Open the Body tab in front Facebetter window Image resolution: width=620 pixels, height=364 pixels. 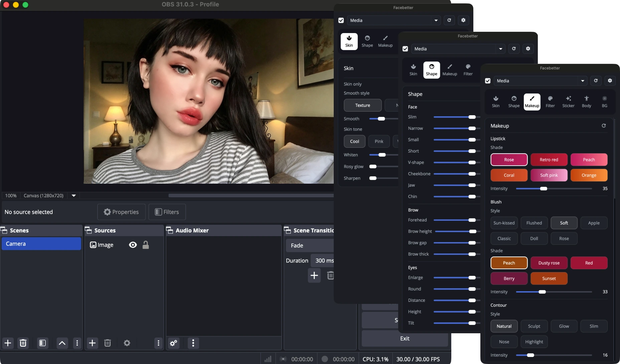point(586,102)
